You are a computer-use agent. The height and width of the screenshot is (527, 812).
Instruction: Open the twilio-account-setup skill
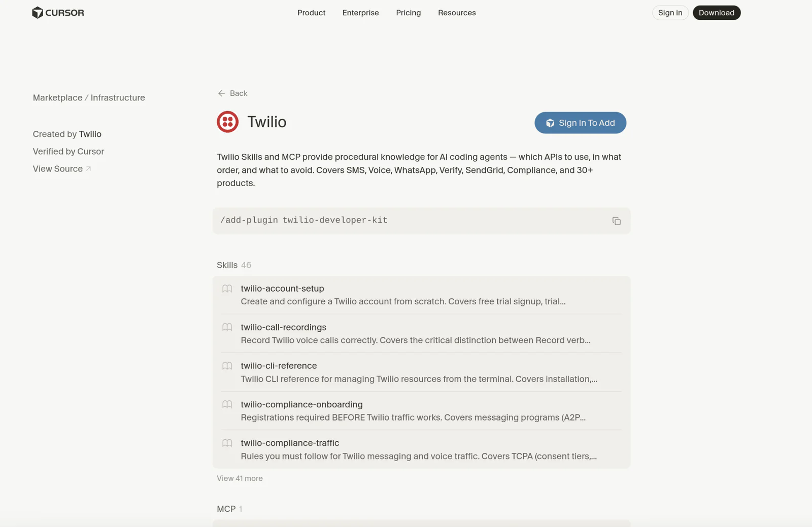(x=421, y=295)
